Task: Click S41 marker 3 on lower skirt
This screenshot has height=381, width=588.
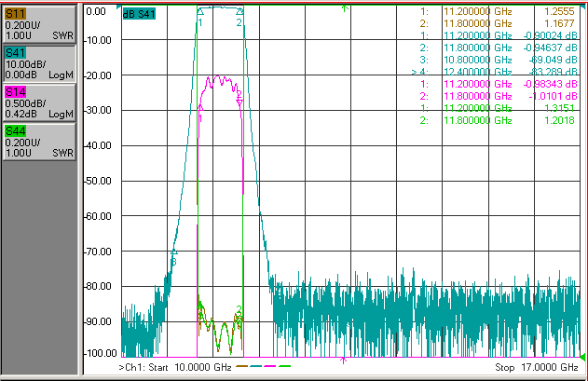Action: click(x=173, y=252)
